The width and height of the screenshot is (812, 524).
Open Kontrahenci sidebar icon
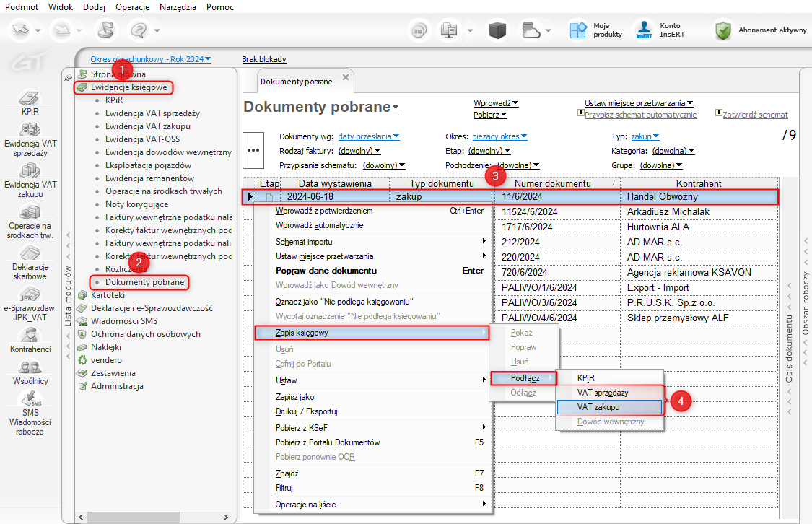30,336
